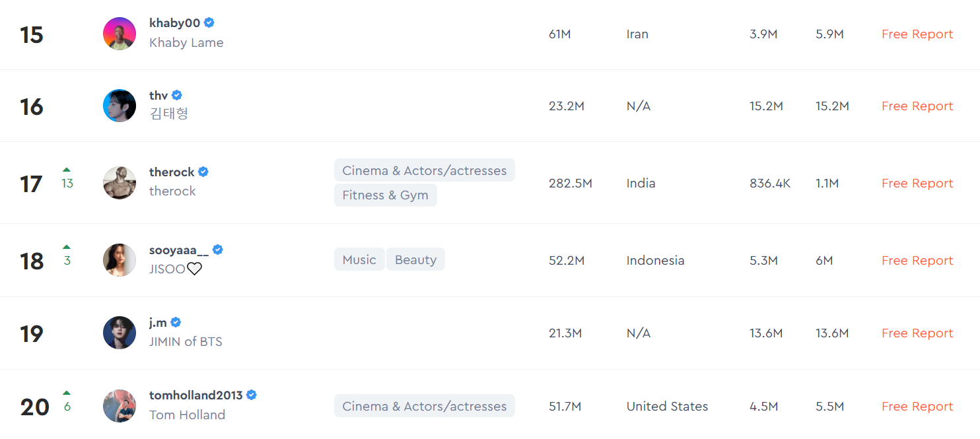Open thv's profile picture
This screenshot has height=439, width=980.
(x=120, y=106)
